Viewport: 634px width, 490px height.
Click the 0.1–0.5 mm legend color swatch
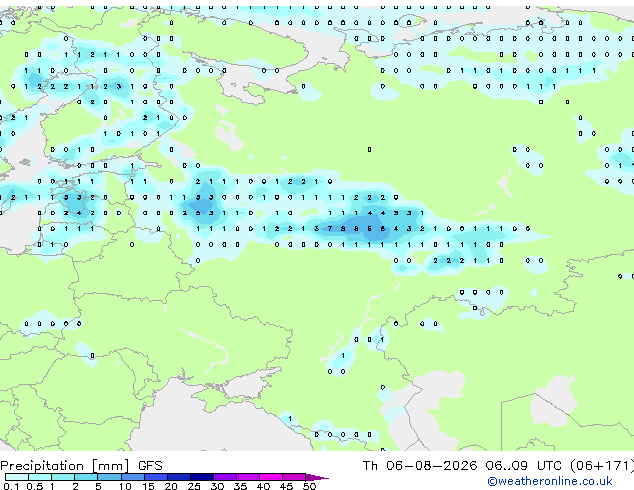click(17, 477)
